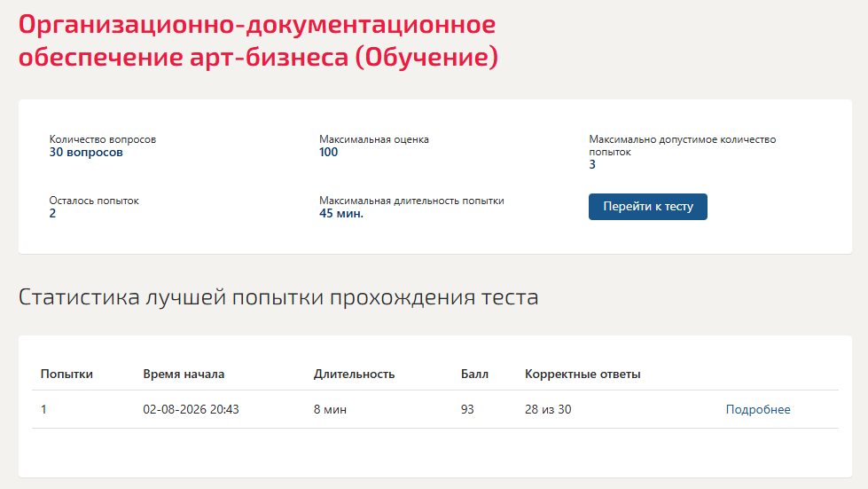Select the 'Корректные ответы' column header

point(583,374)
